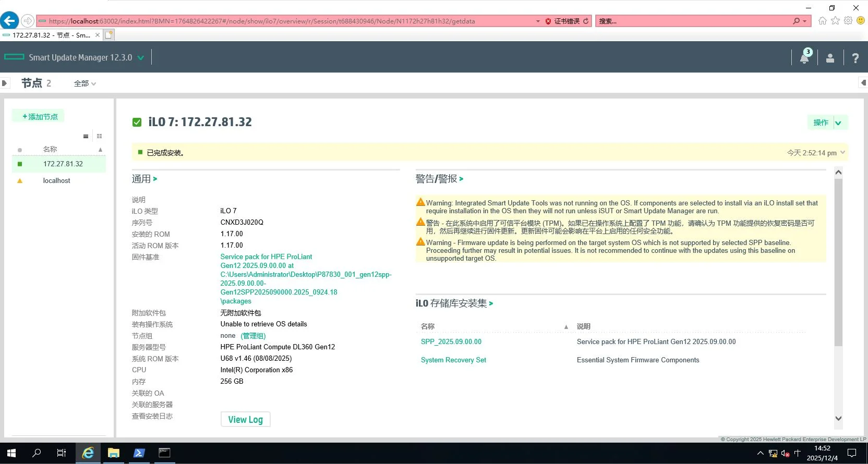
Task: Open the Windows action center icon
Action: [852, 453]
